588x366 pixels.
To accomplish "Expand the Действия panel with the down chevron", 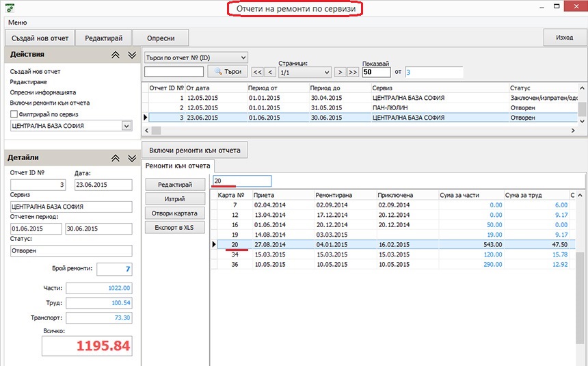I will [132, 55].
